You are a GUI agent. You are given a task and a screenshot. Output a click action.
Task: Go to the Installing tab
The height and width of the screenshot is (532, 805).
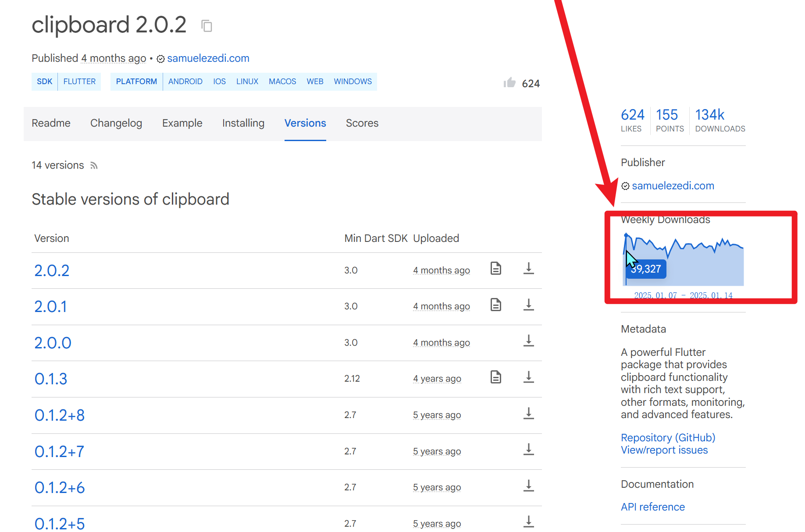pyautogui.click(x=243, y=123)
